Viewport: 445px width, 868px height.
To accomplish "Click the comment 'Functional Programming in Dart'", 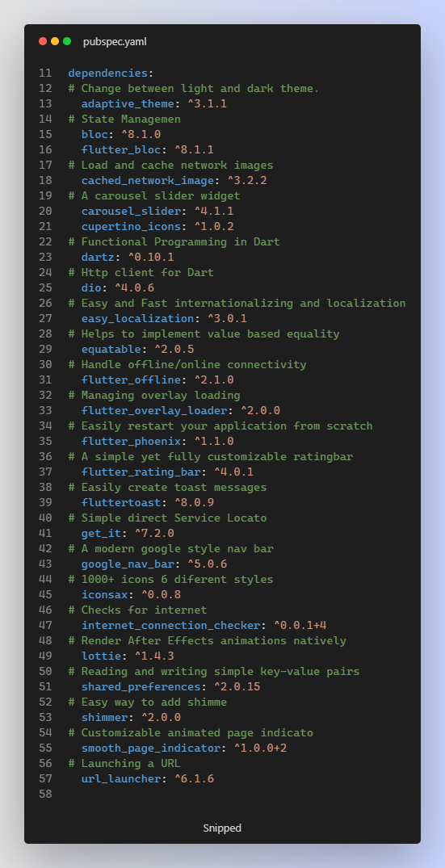I will click(x=174, y=242).
